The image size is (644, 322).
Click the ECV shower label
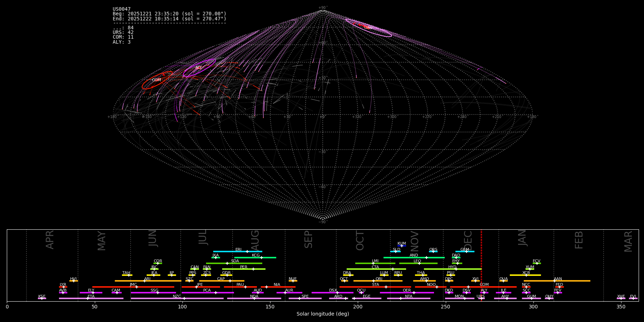click(537, 261)
